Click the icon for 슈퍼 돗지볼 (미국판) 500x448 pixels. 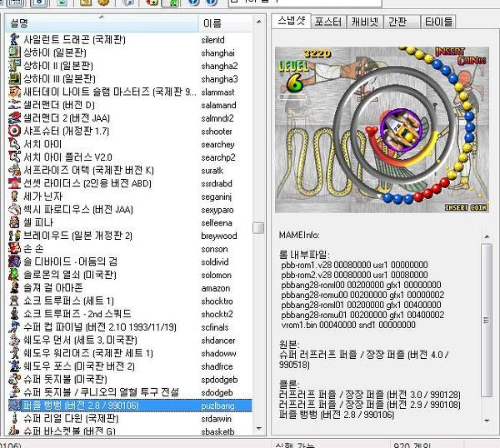point(14,379)
